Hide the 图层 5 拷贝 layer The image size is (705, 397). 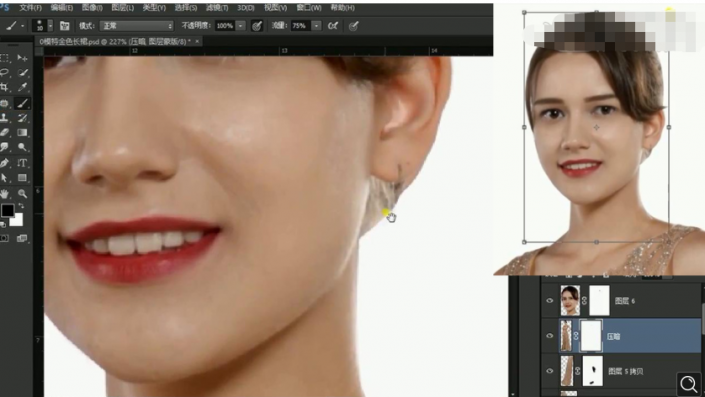point(549,371)
